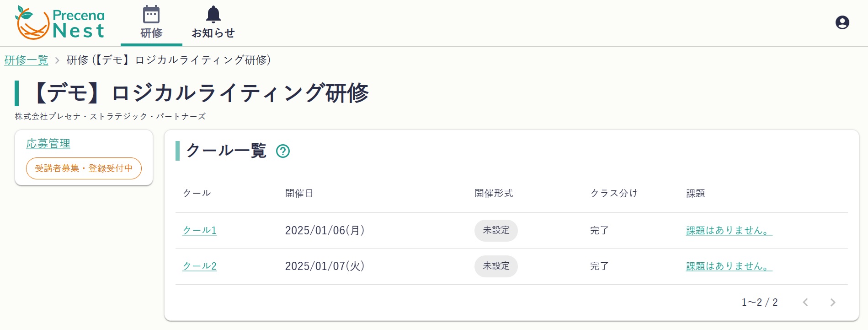Open the クール2 link

click(200, 266)
